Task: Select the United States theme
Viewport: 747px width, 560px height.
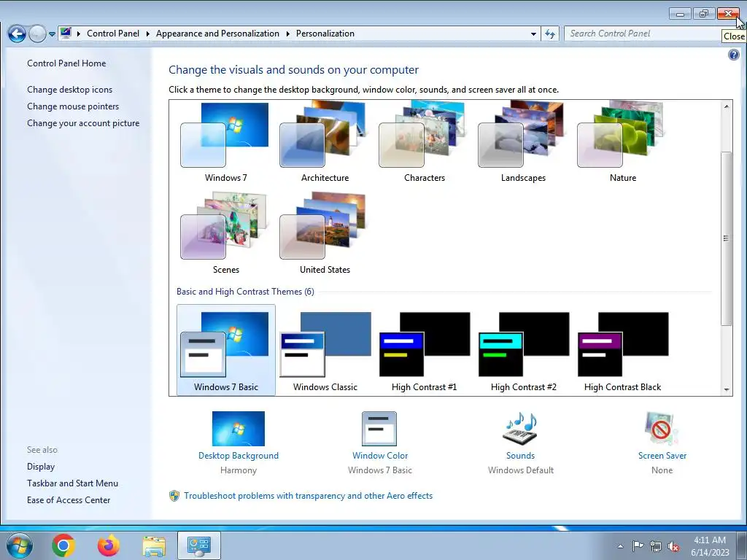Action: (325, 233)
